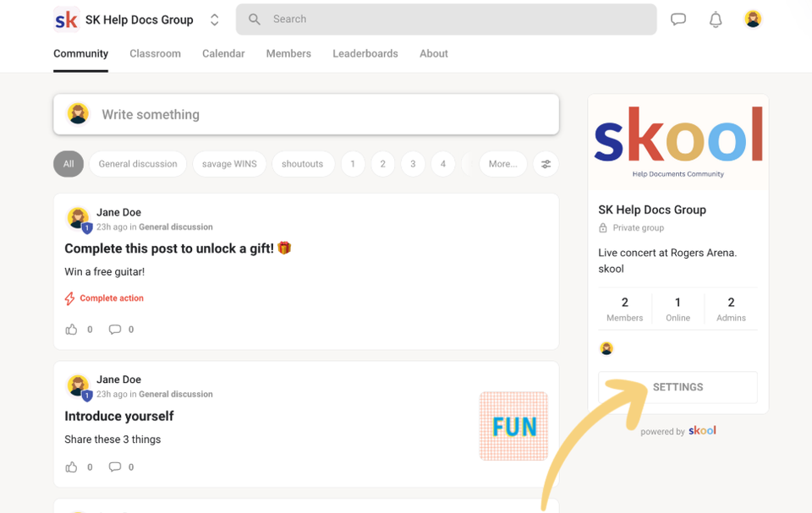Open General discussion link on gift post
This screenshot has height=513, width=812.
click(176, 226)
